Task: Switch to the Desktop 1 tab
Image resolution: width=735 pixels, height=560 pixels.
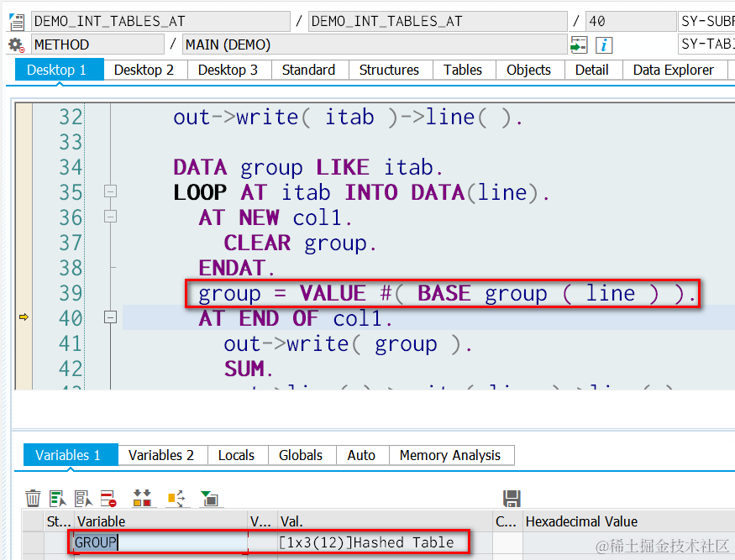Action: point(59,70)
